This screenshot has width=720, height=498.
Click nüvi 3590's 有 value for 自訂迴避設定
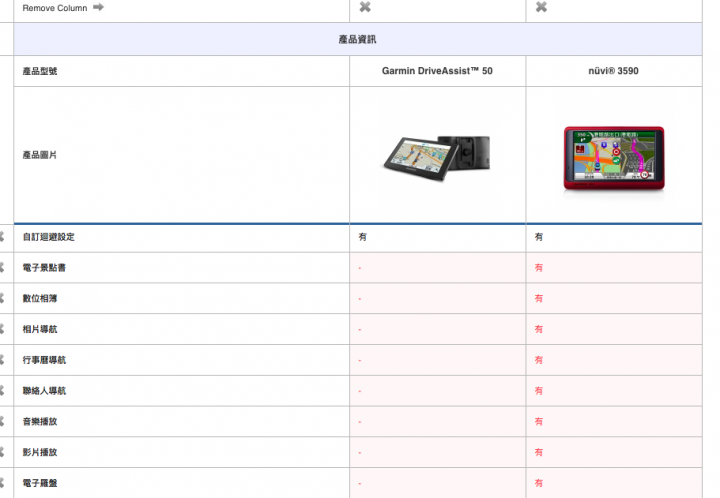(x=539, y=237)
